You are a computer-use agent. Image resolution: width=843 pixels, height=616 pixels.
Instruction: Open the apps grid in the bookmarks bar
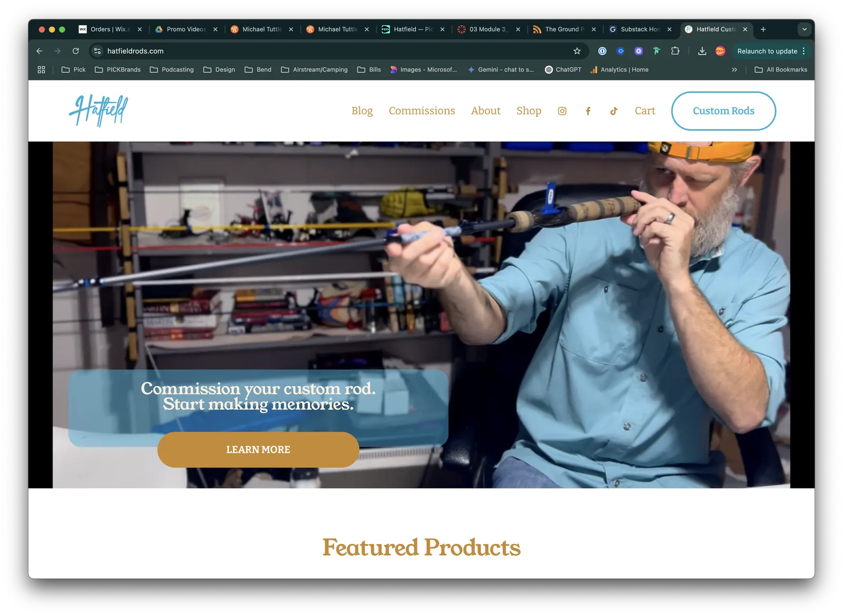point(42,70)
